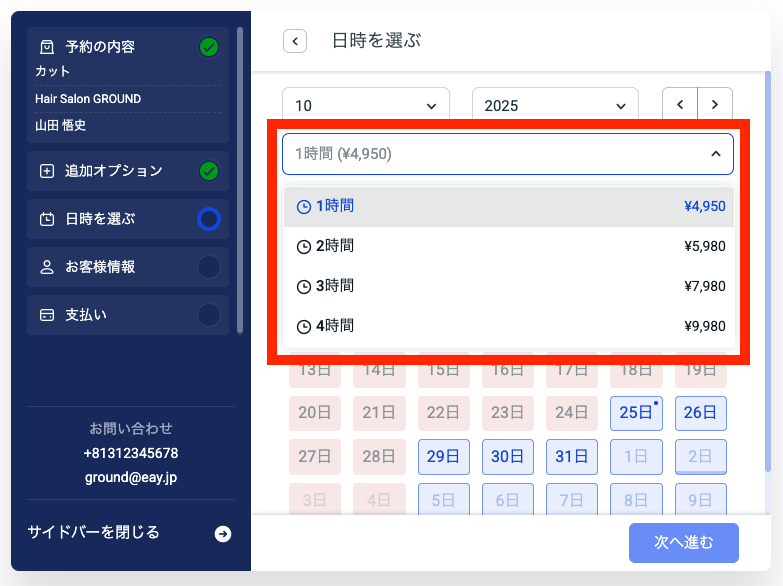Pick the 29日 date on the calendar
Viewport: 783px width, 586px height.
(443, 456)
